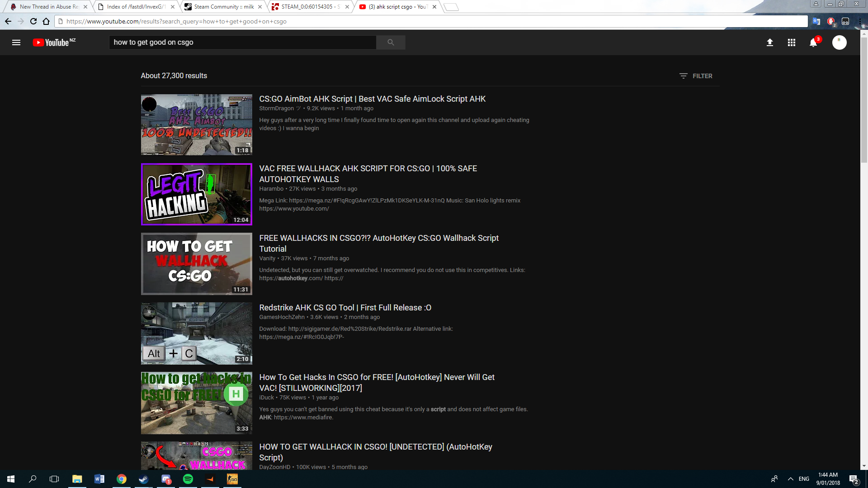Open the iDuck channel link

pos(266,398)
